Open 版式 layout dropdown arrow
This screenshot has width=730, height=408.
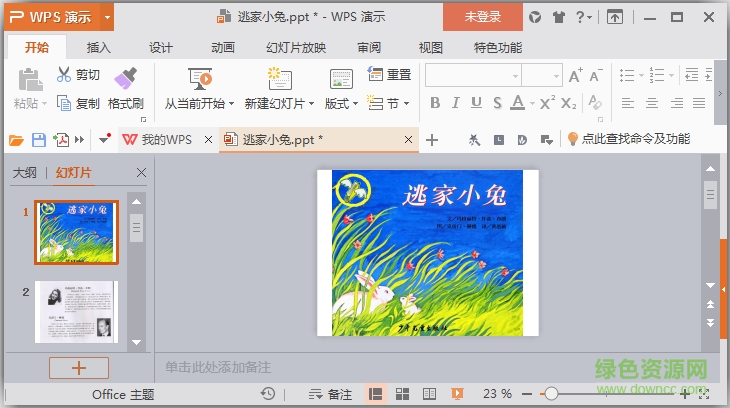coord(355,103)
